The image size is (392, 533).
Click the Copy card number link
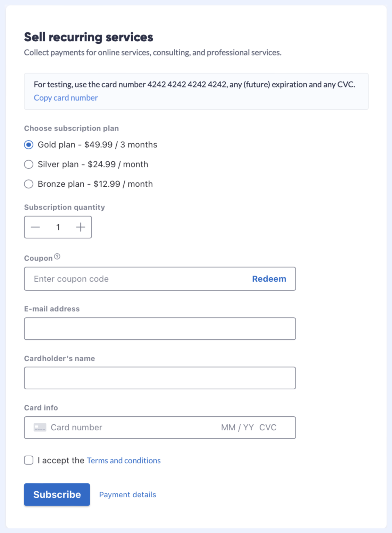65,98
